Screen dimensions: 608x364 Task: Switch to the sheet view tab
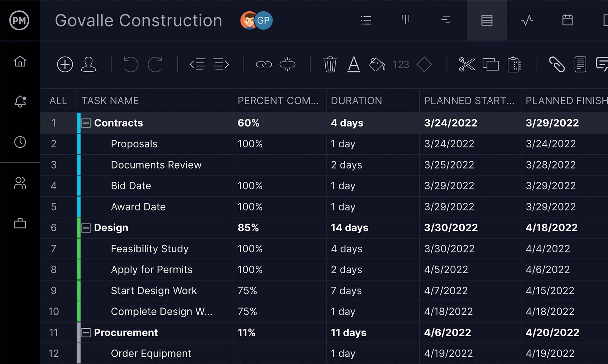click(x=487, y=20)
